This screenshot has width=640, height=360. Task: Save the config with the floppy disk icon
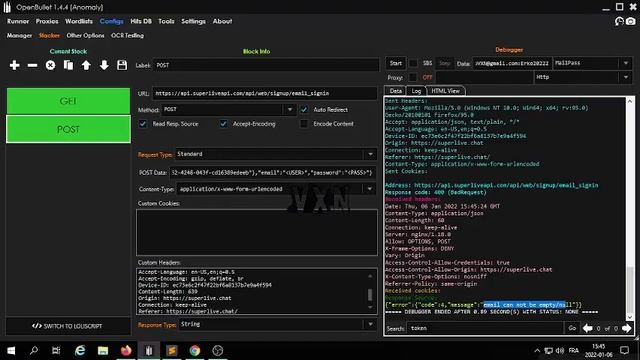tap(122, 65)
